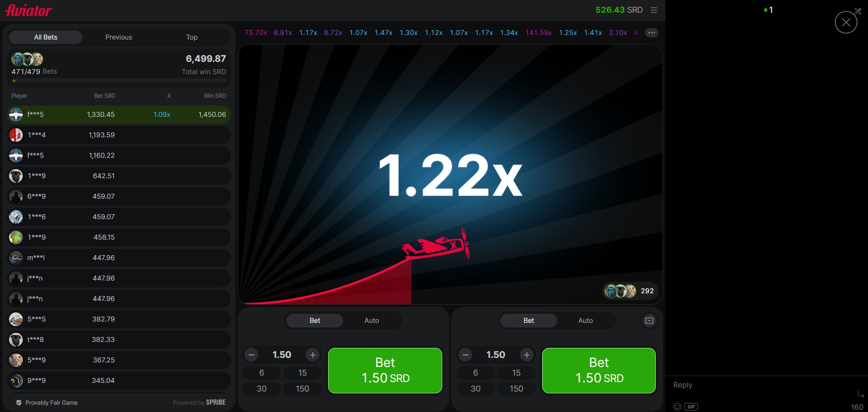Image resolution: width=868 pixels, height=412 pixels.
Task: Close the chat panel with circled X
Action: coord(846,22)
